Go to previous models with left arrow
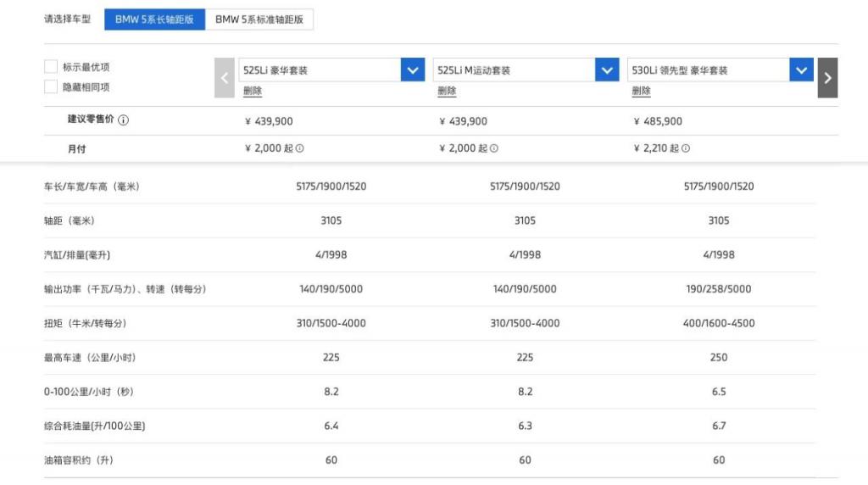Screen dimensions: 868x485 click(x=224, y=78)
